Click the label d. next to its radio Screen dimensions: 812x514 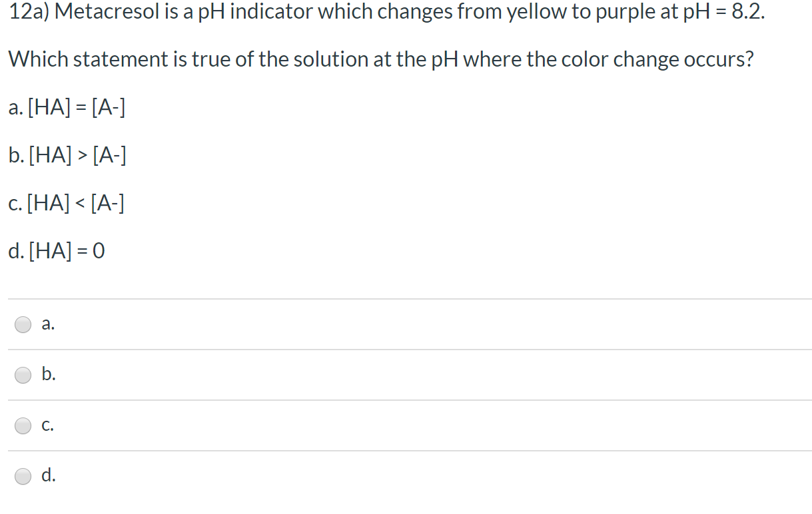point(47,476)
